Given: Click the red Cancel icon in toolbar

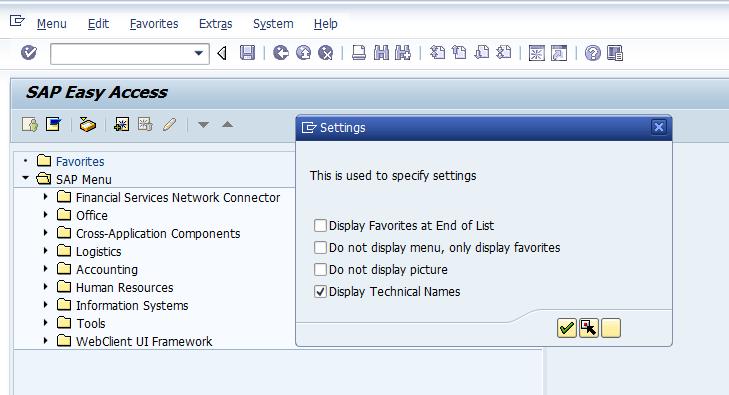Looking at the screenshot, I should coord(326,53).
